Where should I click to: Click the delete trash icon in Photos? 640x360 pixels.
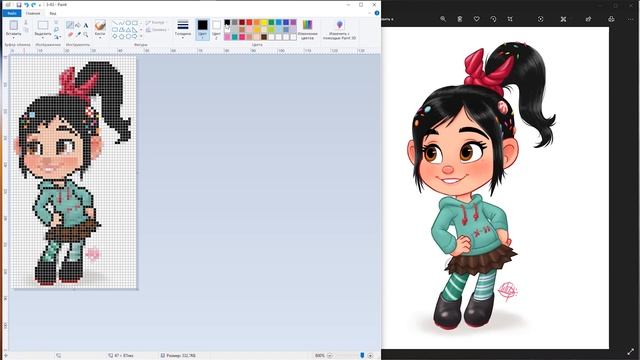pos(460,19)
